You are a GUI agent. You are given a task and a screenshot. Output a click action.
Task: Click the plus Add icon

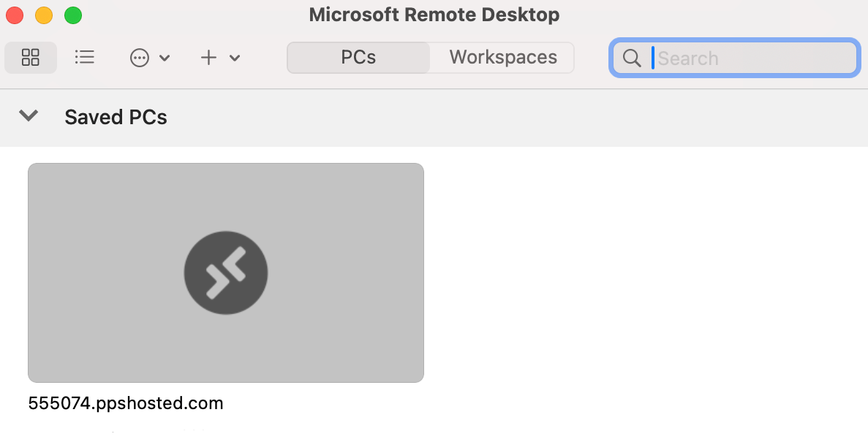(x=208, y=58)
